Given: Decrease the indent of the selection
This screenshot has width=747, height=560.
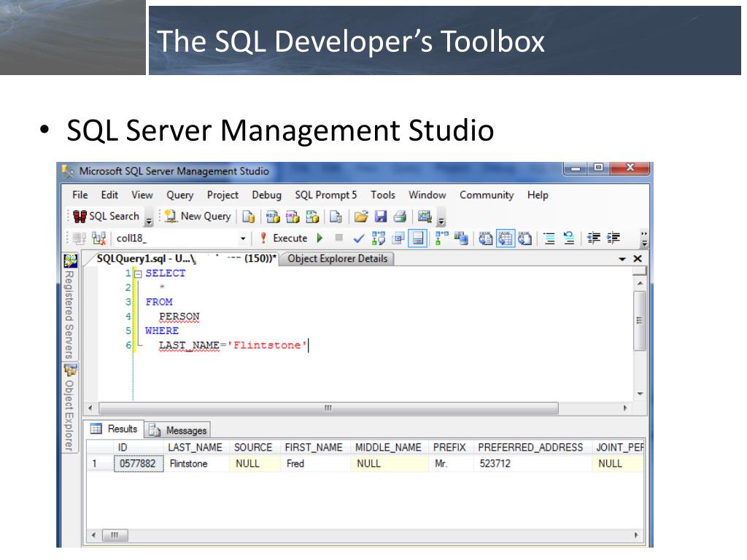Looking at the screenshot, I should point(594,238).
